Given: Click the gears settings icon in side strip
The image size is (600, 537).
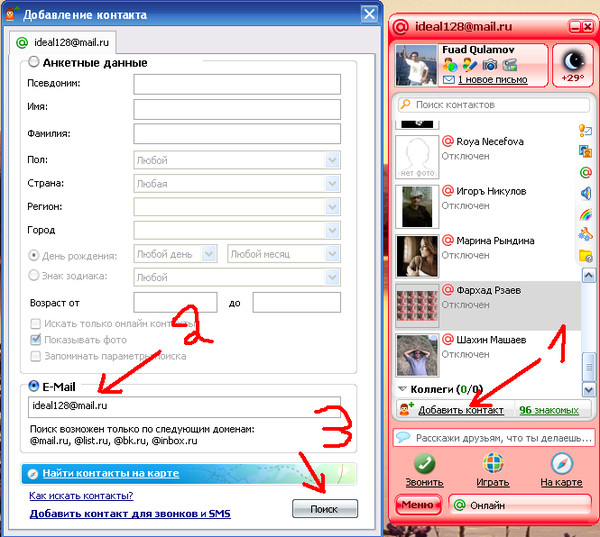Looking at the screenshot, I should (585, 235).
